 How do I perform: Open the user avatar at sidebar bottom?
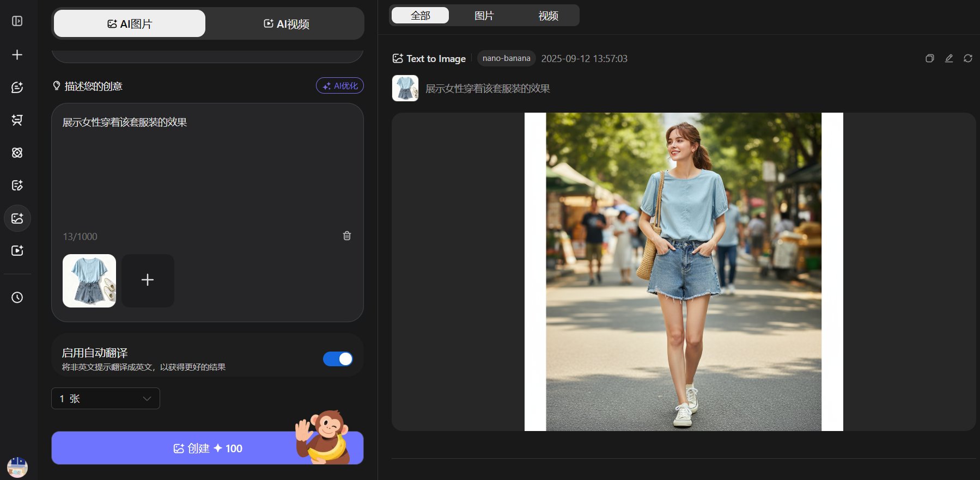tap(17, 467)
